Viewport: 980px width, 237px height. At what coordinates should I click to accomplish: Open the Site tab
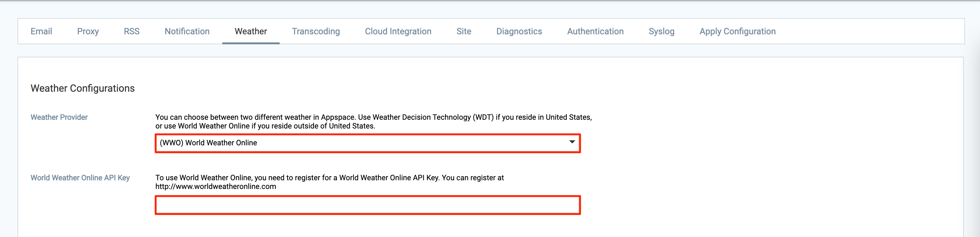coord(464,31)
